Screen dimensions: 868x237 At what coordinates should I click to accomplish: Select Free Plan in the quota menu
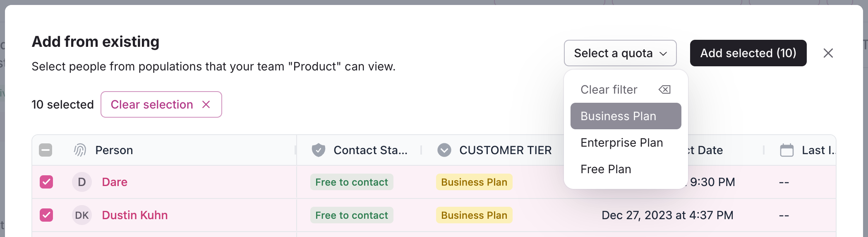pyautogui.click(x=606, y=169)
